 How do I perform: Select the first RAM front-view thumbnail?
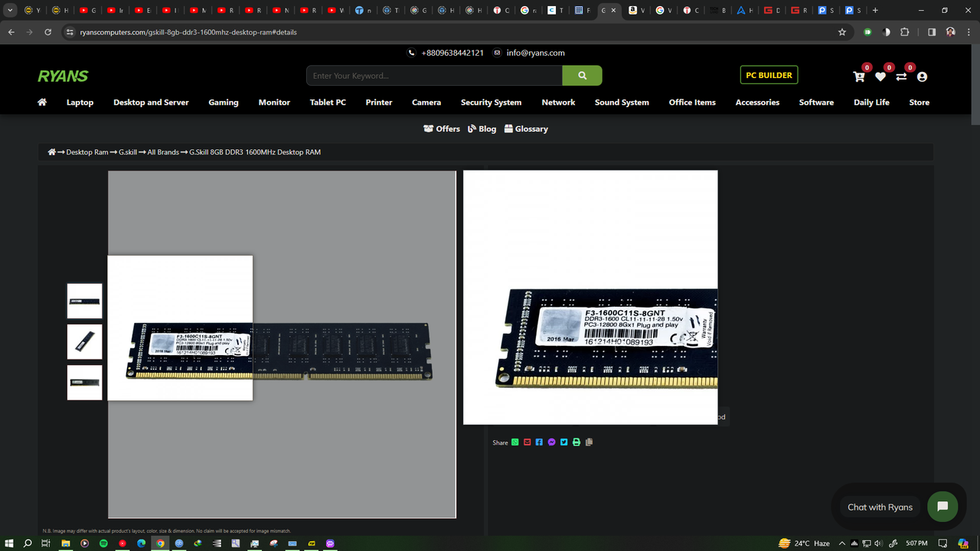(84, 301)
